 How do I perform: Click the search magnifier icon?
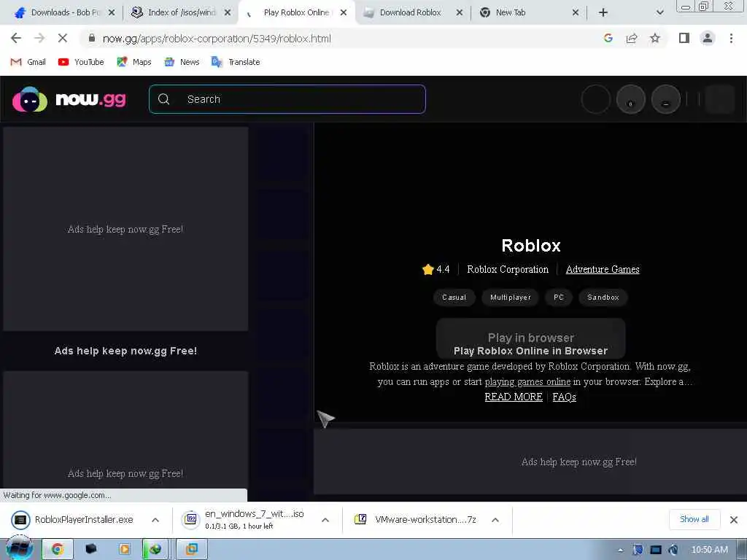164,99
